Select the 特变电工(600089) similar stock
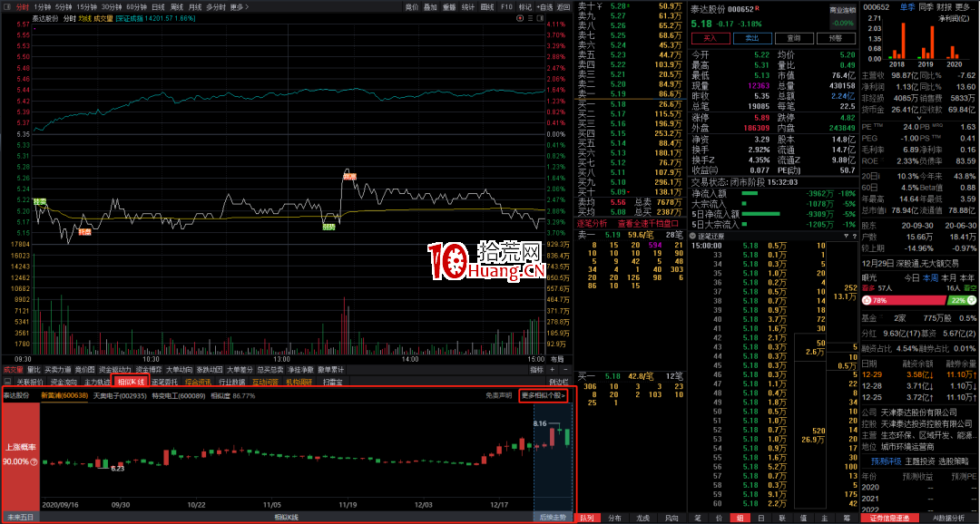This screenshot has height=524, width=980. (178, 395)
